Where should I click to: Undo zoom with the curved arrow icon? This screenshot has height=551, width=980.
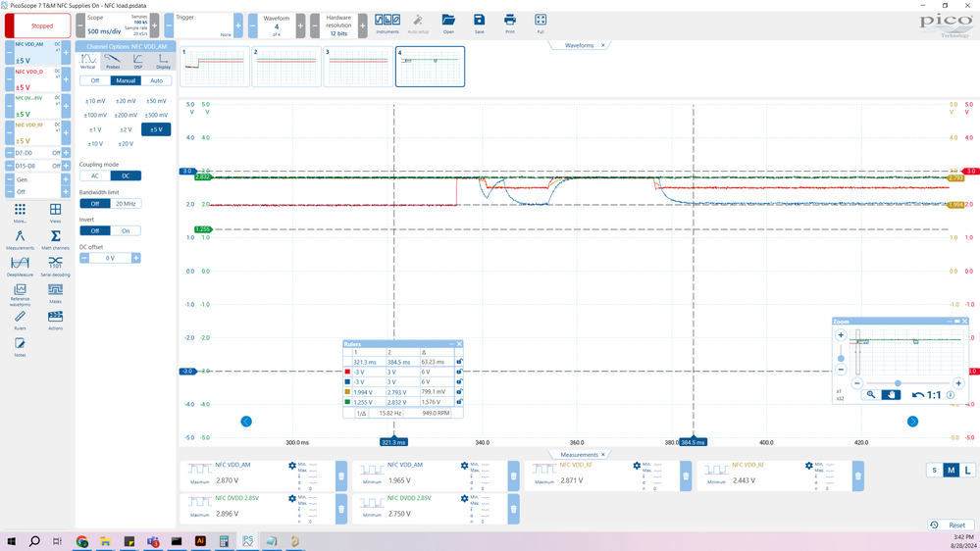point(917,395)
